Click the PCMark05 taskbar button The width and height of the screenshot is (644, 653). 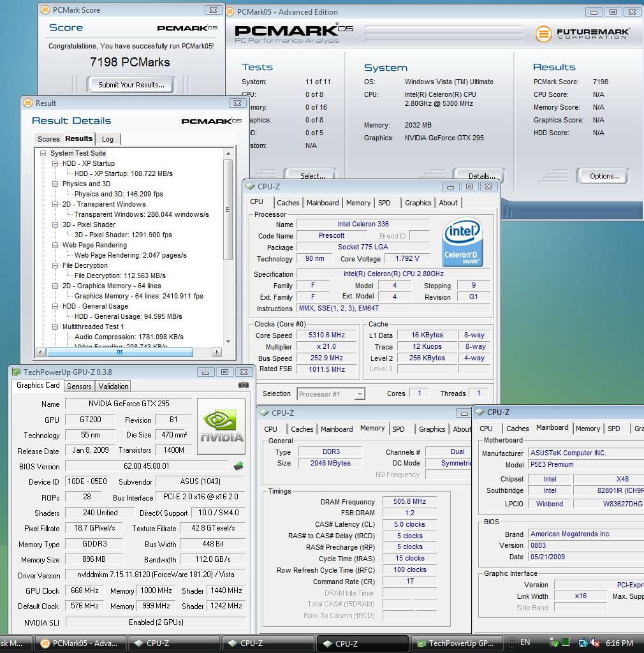coord(80,643)
